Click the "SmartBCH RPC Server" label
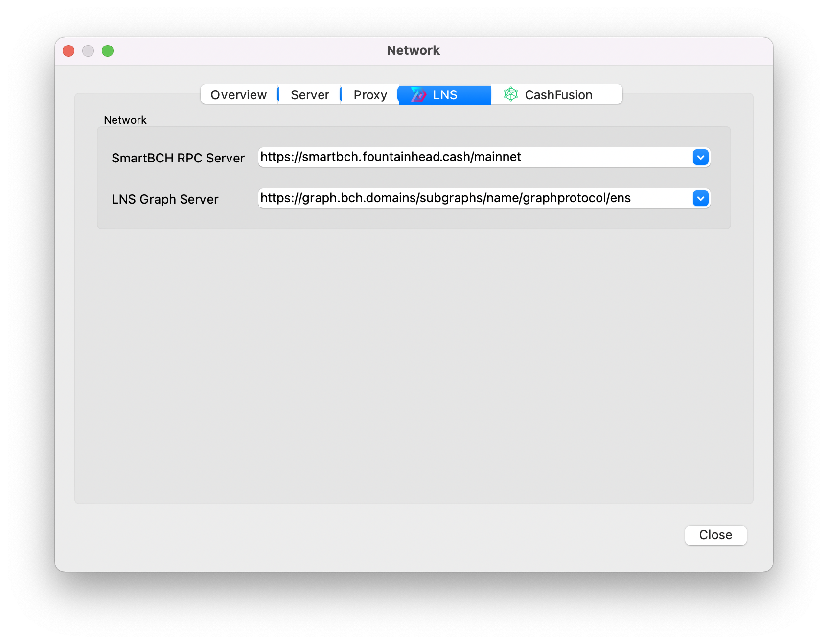 click(178, 158)
